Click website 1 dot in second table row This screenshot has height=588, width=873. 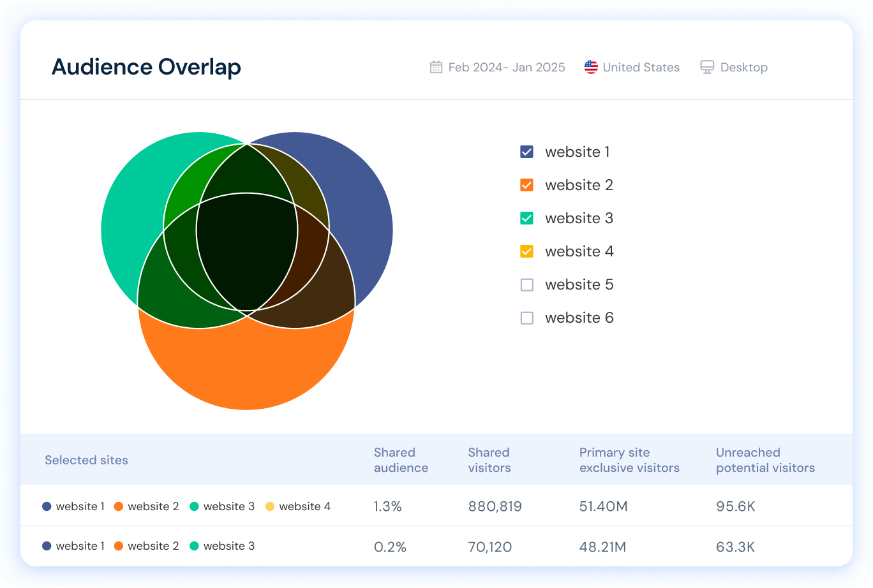coord(46,546)
